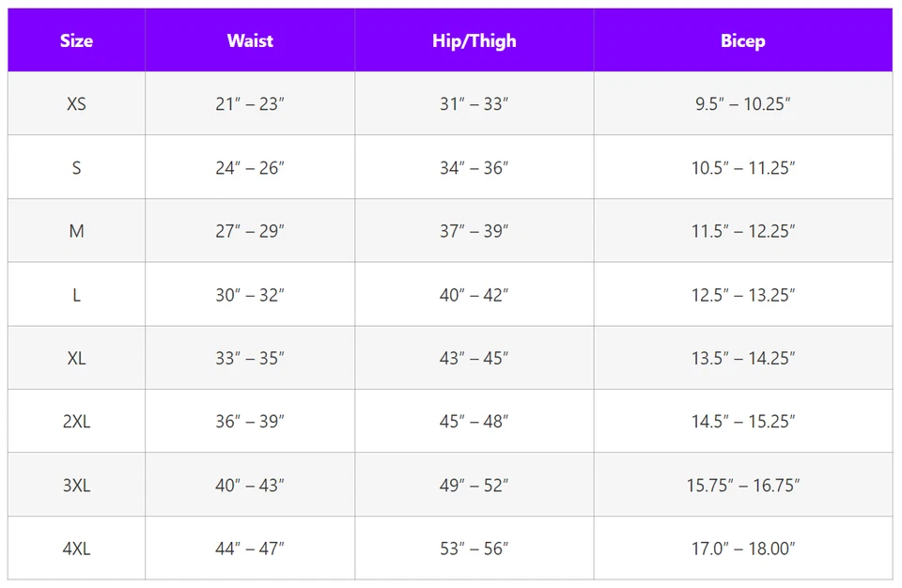
Task: Click waist value 21″ – 23″
Action: click(250, 103)
